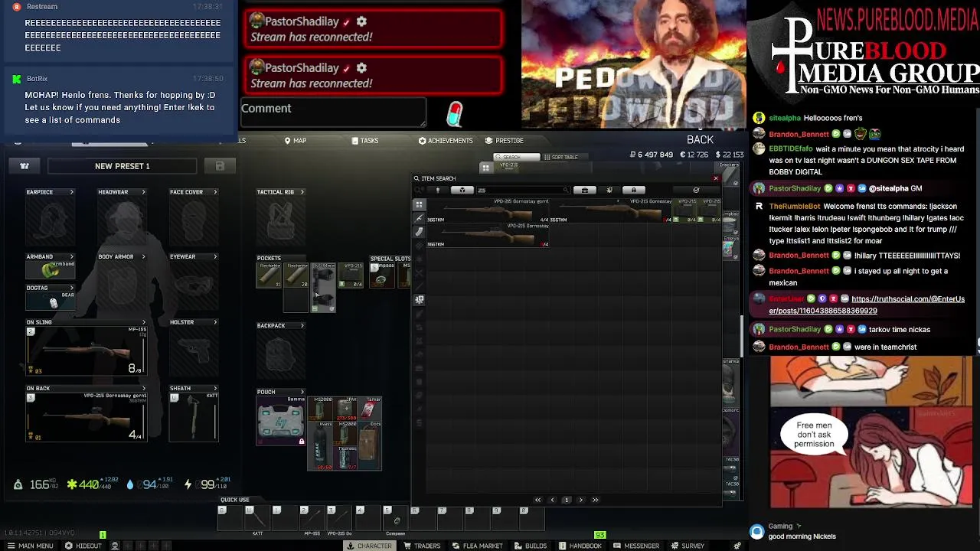Open the Prestige tab
This screenshot has width=980, height=551.
coord(505,141)
